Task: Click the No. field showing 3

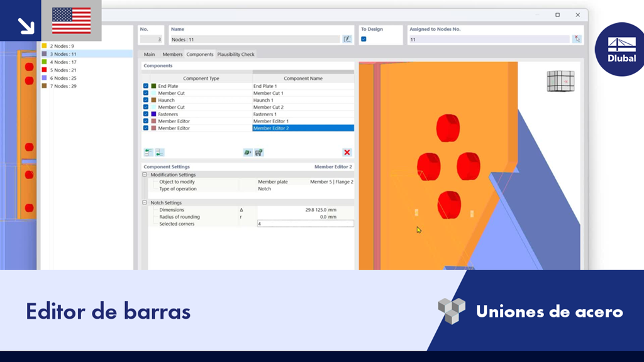Action: [x=151, y=40]
